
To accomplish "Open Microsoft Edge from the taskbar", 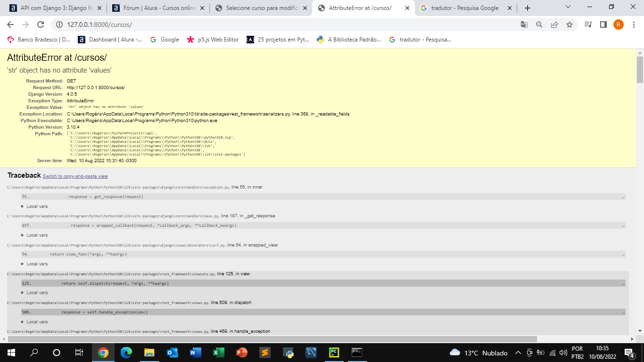I will click(x=126, y=353).
